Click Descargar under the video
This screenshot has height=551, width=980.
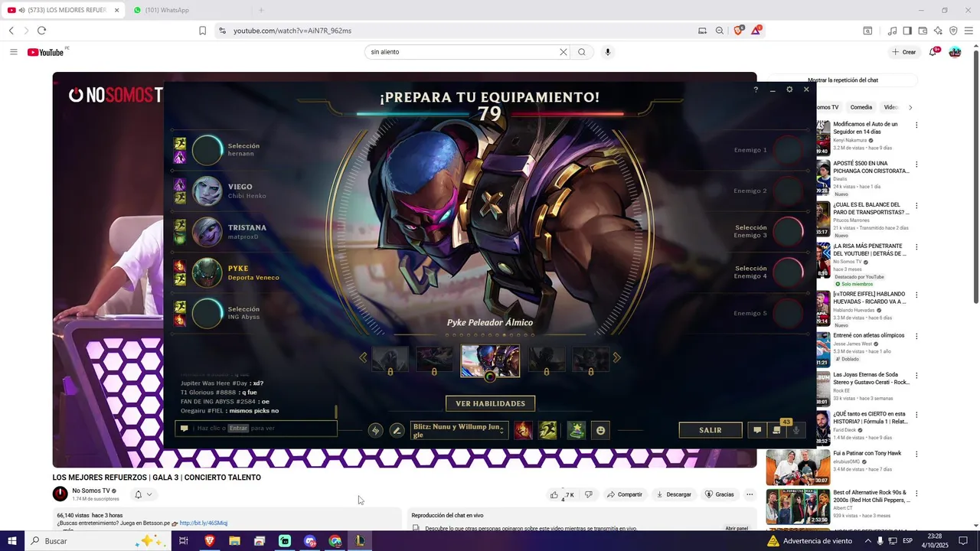coord(674,494)
